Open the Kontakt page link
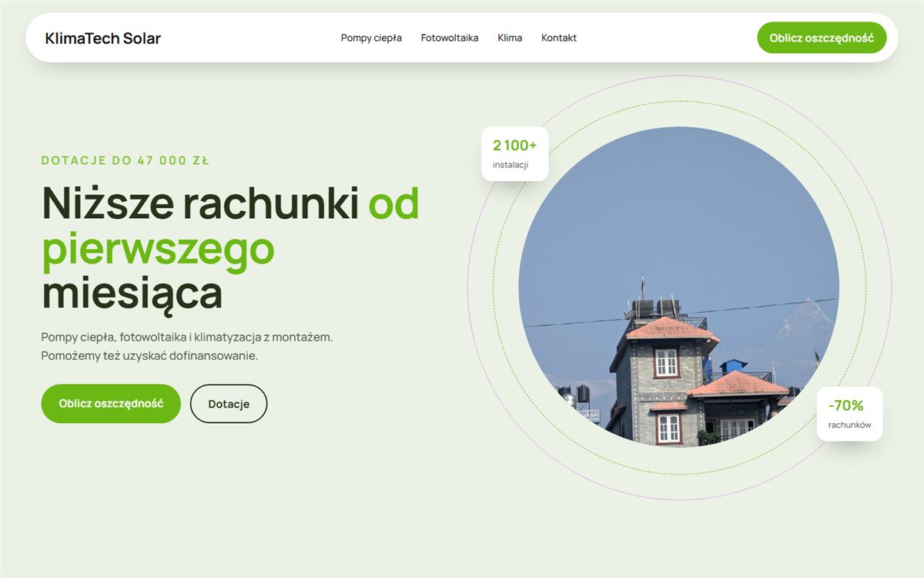The width and height of the screenshot is (924, 578). click(x=559, y=38)
